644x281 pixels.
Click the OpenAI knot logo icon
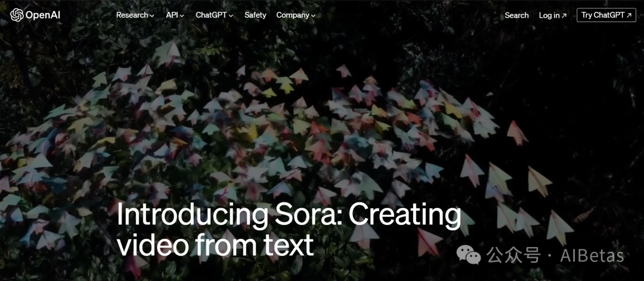coord(17,15)
